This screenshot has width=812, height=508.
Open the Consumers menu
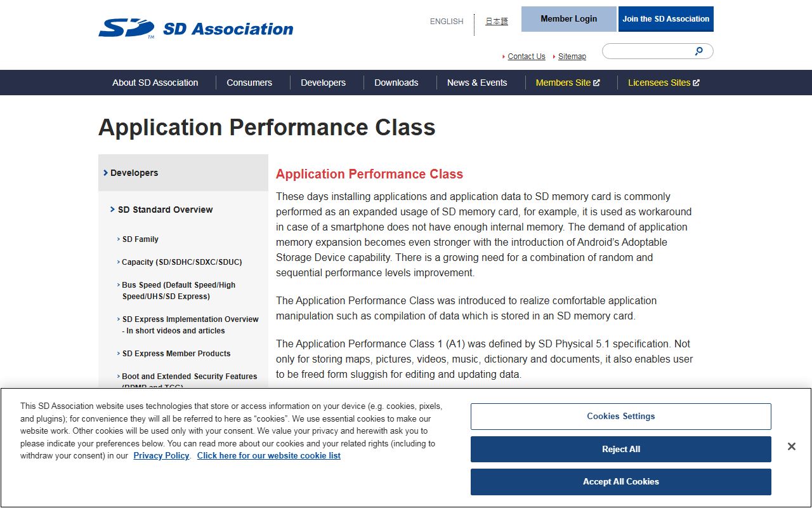click(249, 83)
